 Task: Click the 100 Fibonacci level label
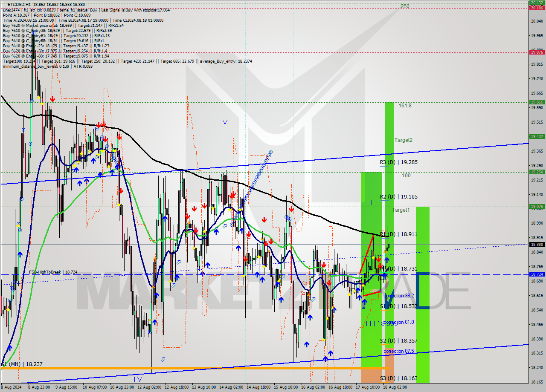(406, 175)
